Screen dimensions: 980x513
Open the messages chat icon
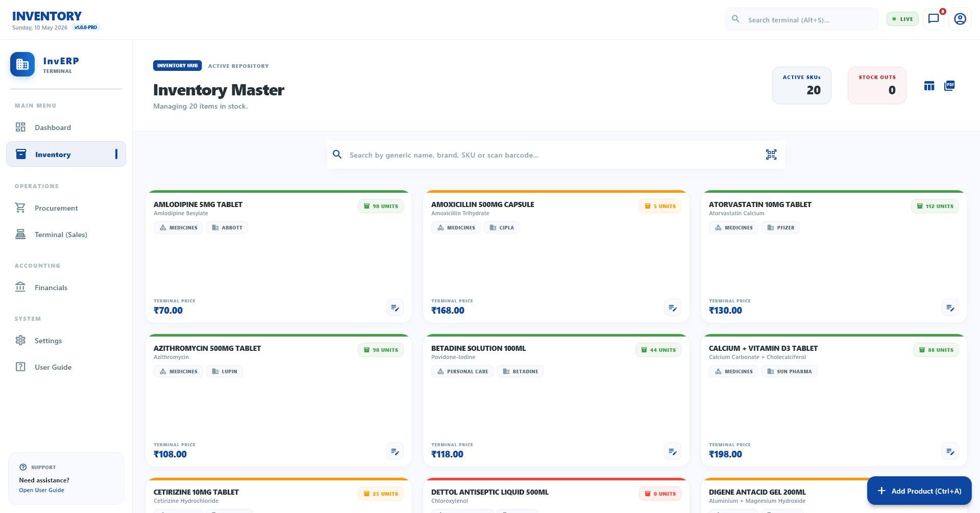[934, 19]
